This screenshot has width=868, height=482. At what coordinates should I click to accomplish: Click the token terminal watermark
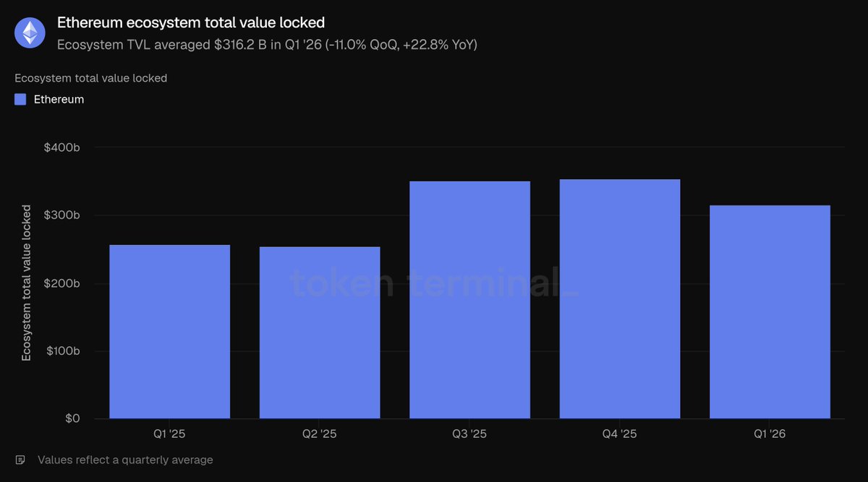pyautogui.click(x=435, y=283)
